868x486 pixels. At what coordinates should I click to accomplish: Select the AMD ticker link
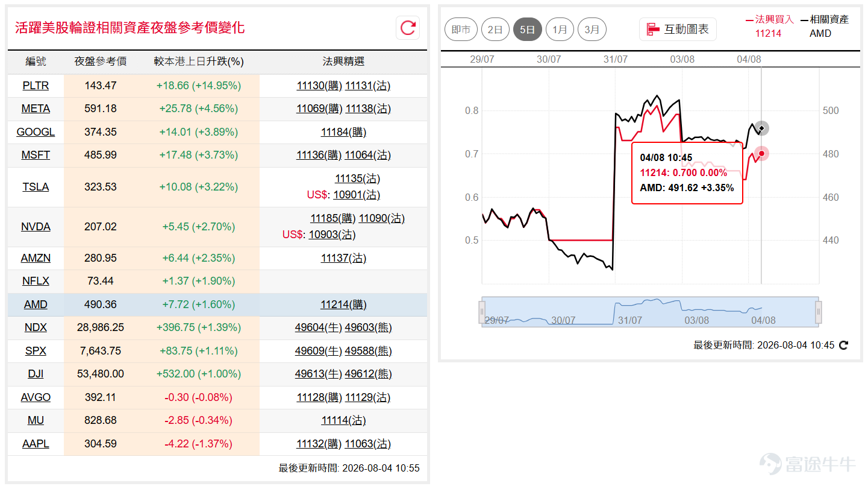click(36, 305)
